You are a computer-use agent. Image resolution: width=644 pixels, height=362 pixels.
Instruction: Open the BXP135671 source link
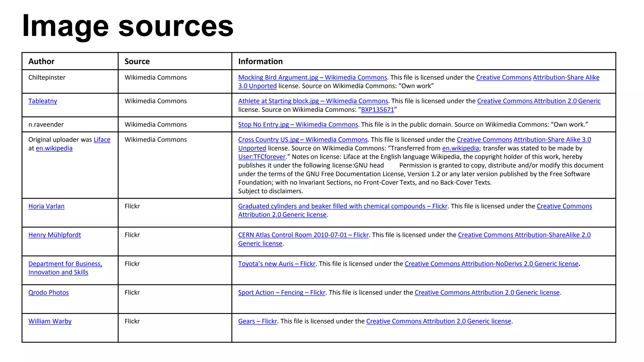coord(377,110)
